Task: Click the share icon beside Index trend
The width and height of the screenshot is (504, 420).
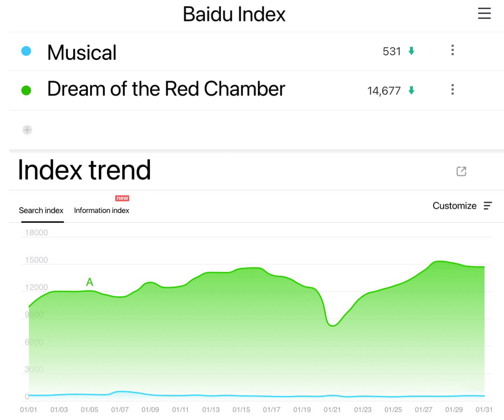Action: 461,171
